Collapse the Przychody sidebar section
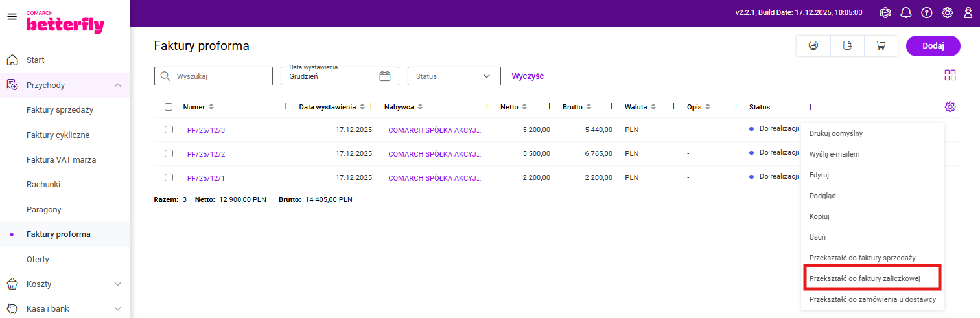This screenshot has width=980, height=318. (117, 85)
